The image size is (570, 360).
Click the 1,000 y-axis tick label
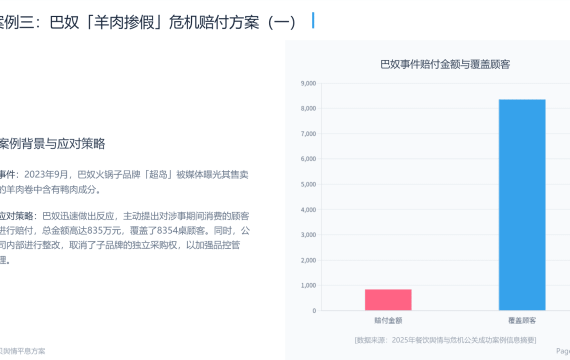tap(308, 285)
